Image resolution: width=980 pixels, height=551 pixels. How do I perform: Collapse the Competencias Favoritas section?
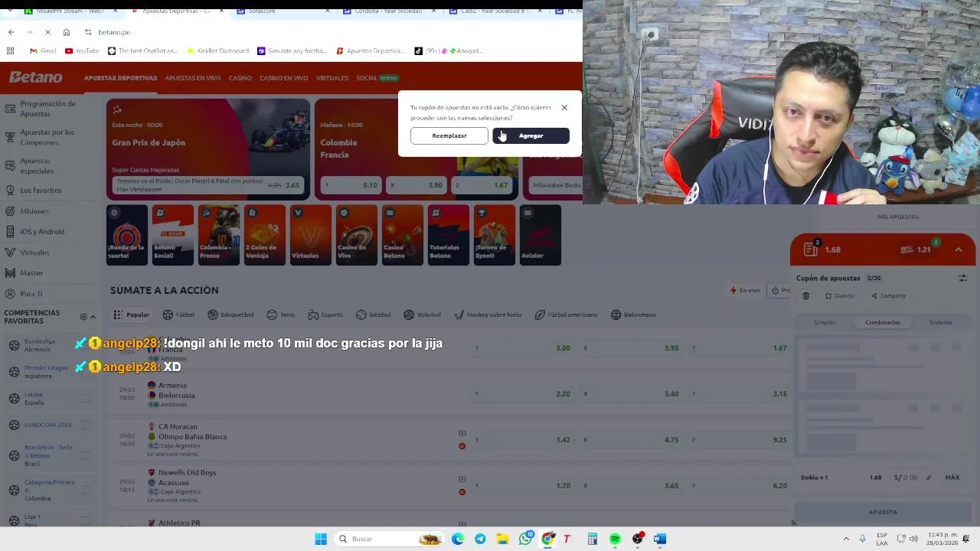(x=93, y=317)
